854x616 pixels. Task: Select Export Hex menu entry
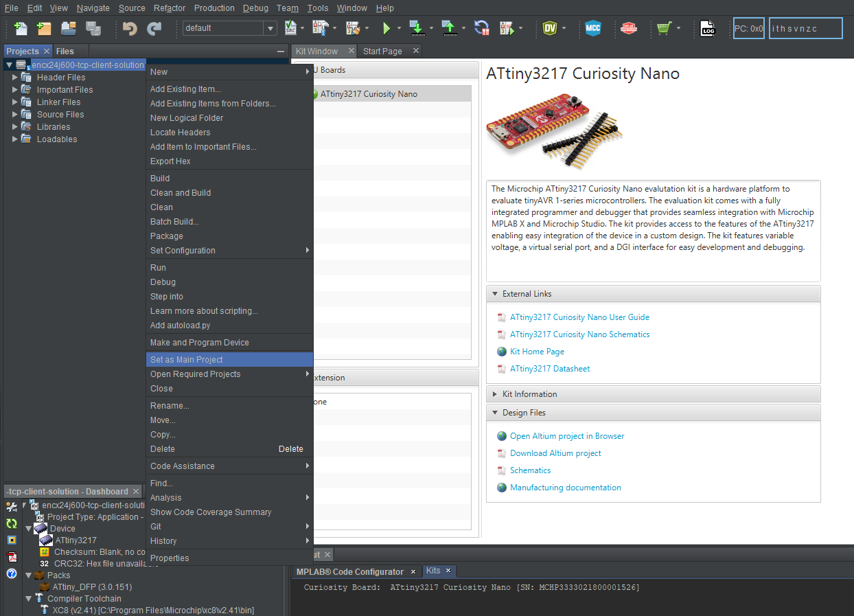click(229, 161)
